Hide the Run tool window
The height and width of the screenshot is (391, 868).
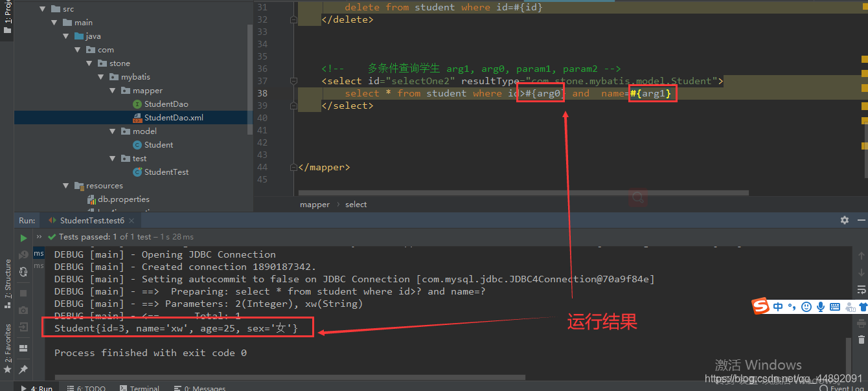[861, 220]
